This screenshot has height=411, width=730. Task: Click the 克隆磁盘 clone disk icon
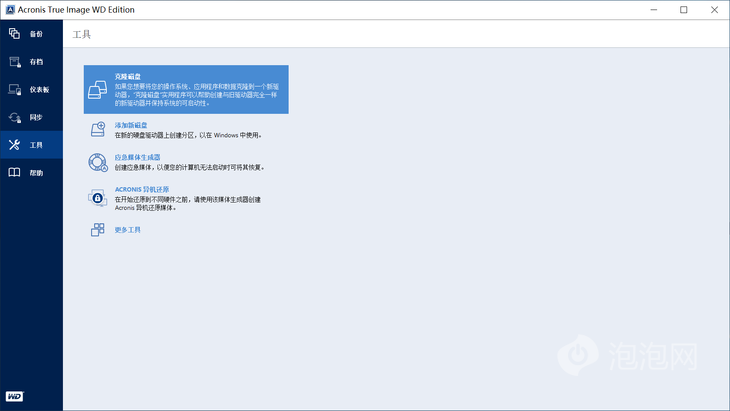[x=97, y=89]
